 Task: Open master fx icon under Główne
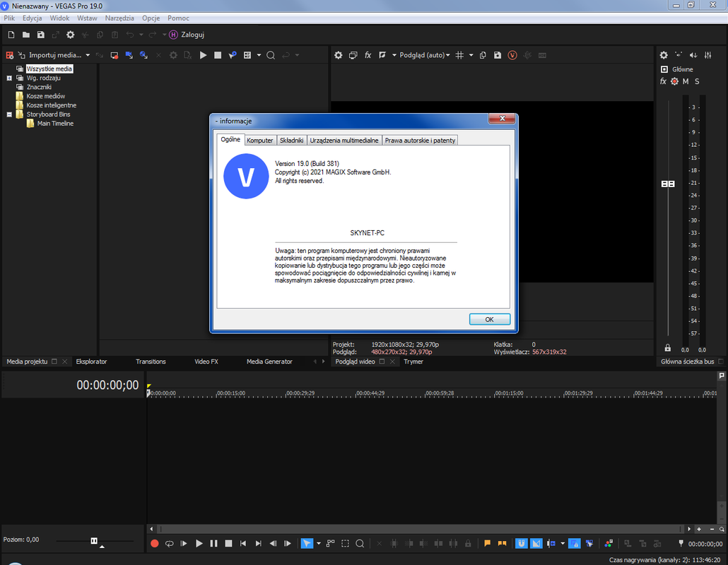pyautogui.click(x=663, y=82)
